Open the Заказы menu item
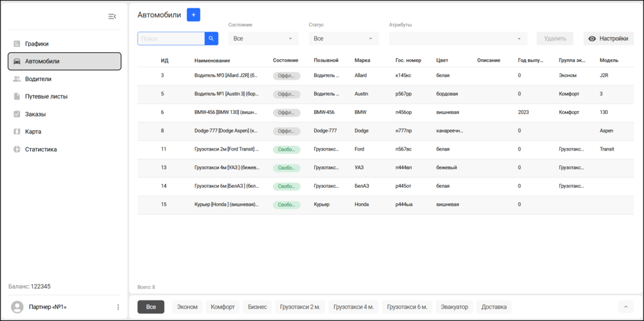This screenshot has height=321, width=644. (64, 114)
